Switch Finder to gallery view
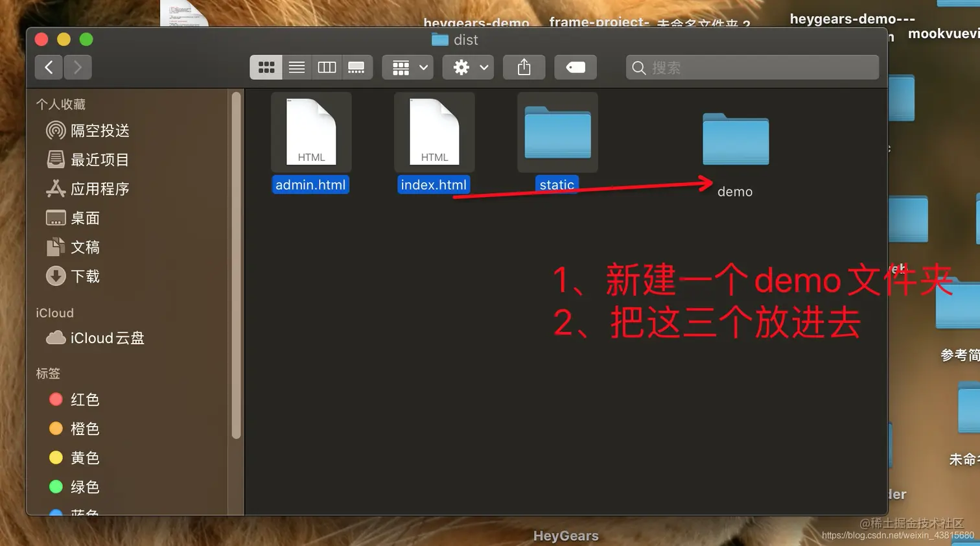The width and height of the screenshot is (980, 546). (356, 67)
